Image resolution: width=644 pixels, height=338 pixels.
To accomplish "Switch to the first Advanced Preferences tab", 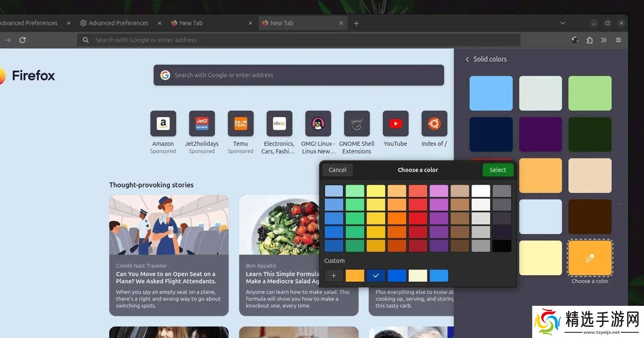I will pos(29,23).
